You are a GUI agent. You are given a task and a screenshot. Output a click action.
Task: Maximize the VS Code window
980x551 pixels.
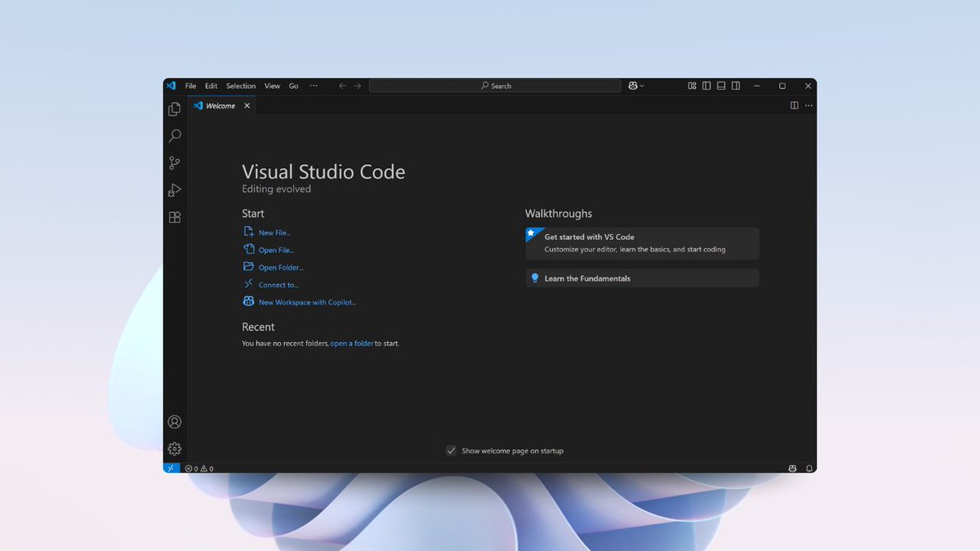pos(782,86)
